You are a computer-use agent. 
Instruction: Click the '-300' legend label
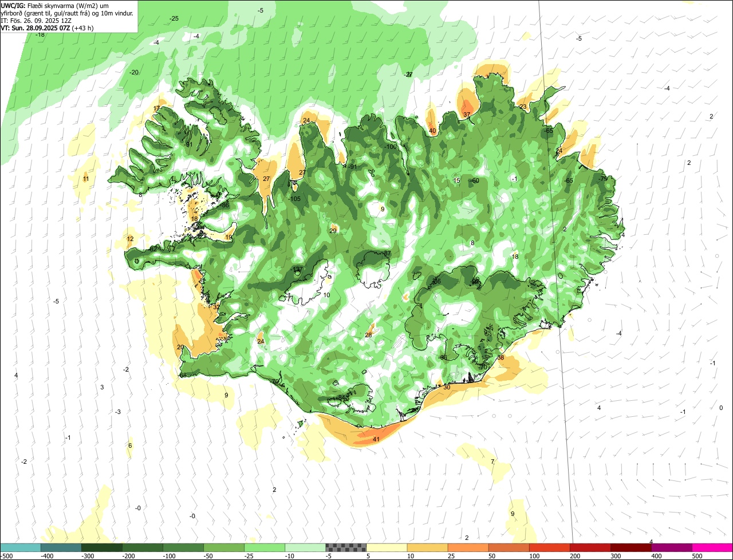pyautogui.click(x=87, y=556)
